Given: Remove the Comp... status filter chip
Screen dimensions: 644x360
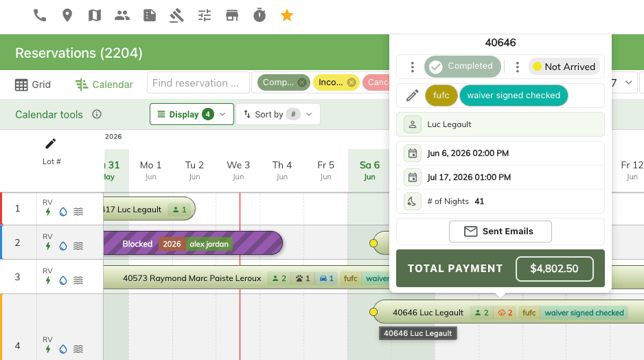Looking at the screenshot, I should (x=302, y=82).
